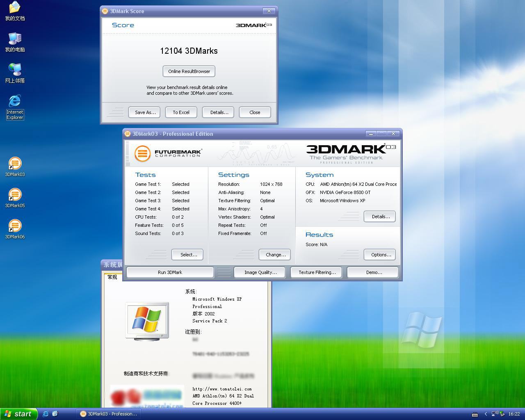The width and height of the screenshot is (525, 420).
Task: Launch Internet Explorer from quick launch bar
Action: 46,414
